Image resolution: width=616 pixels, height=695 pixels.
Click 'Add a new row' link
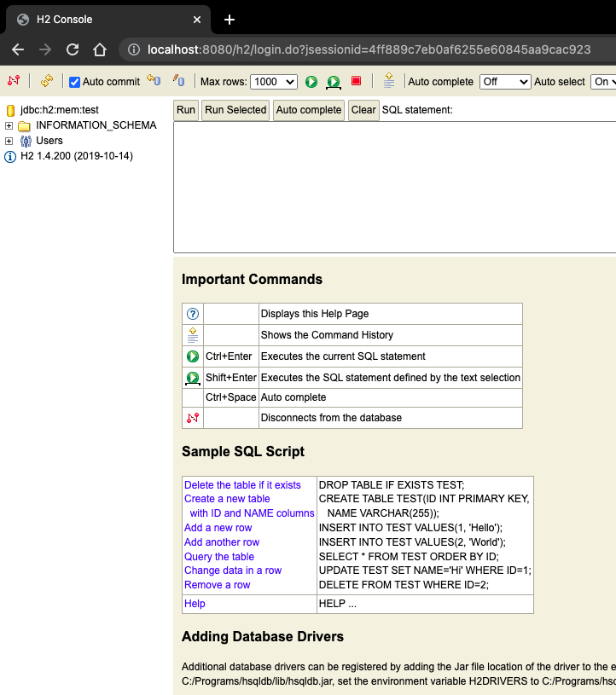(x=218, y=528)
